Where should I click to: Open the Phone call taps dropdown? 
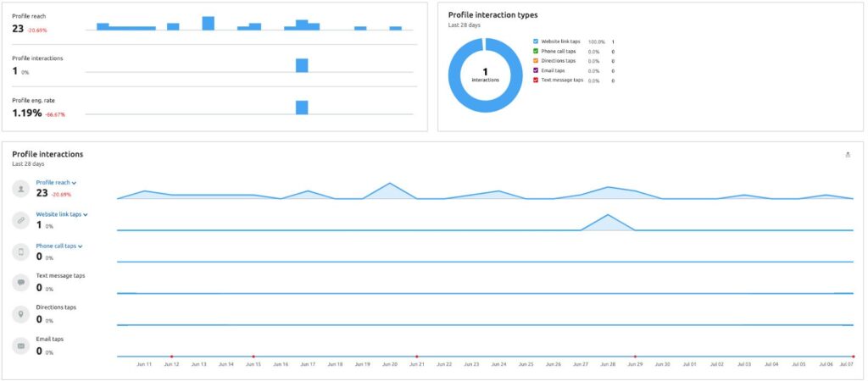[81, 246]
